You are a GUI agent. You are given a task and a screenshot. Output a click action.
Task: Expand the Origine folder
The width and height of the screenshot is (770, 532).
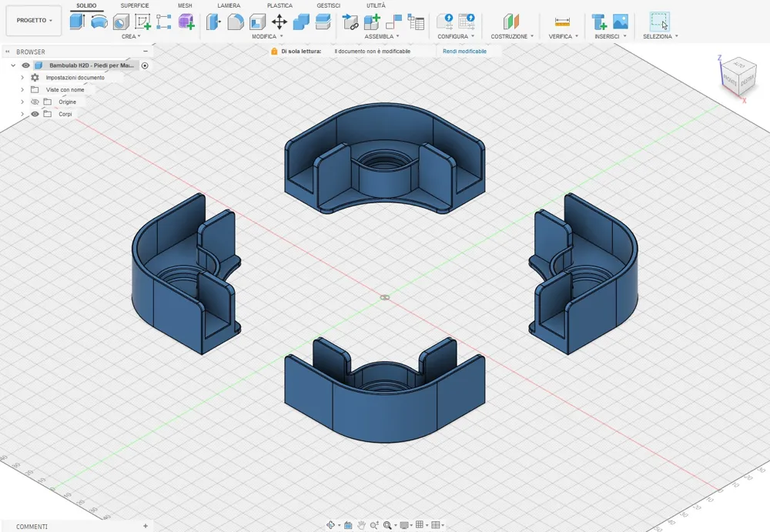coord(22,102)
